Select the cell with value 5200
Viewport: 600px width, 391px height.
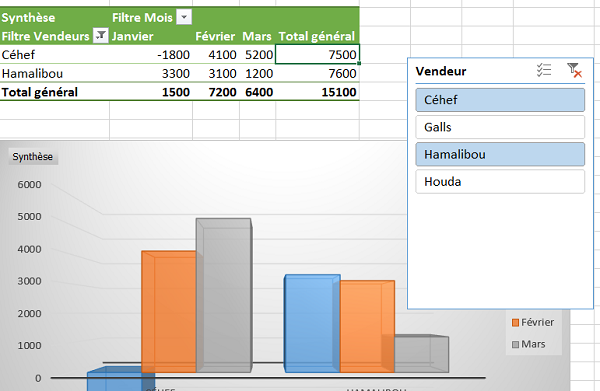[x=258, y=55]
